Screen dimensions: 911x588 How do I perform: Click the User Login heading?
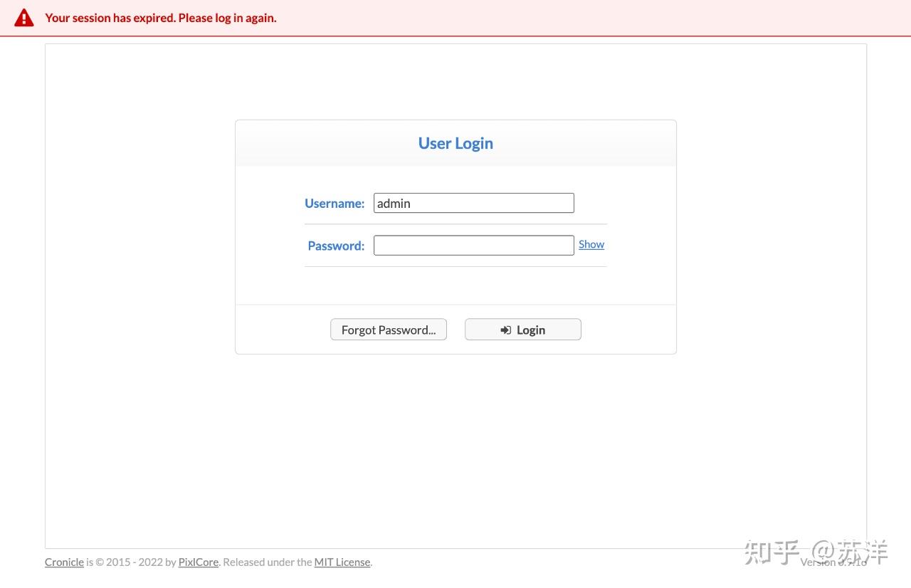[455, 143]
